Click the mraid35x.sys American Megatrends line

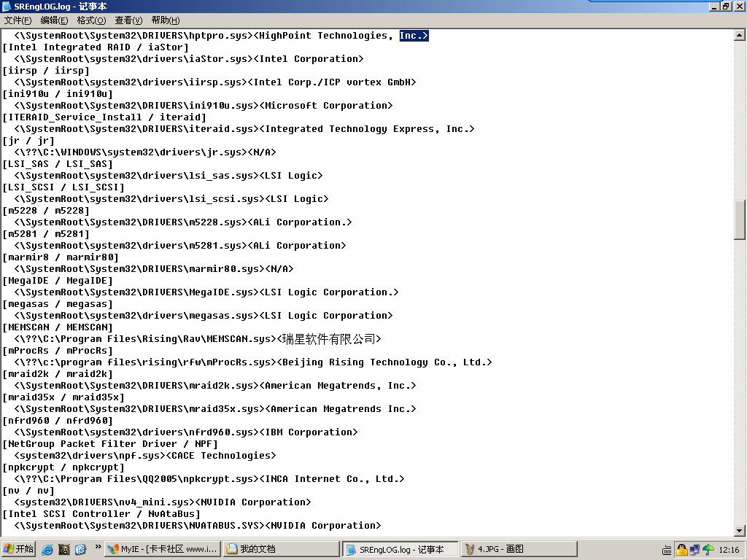pos(215,409)
